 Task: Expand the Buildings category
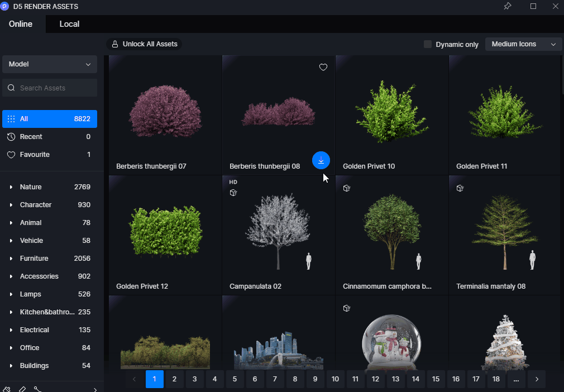(11, 366)
